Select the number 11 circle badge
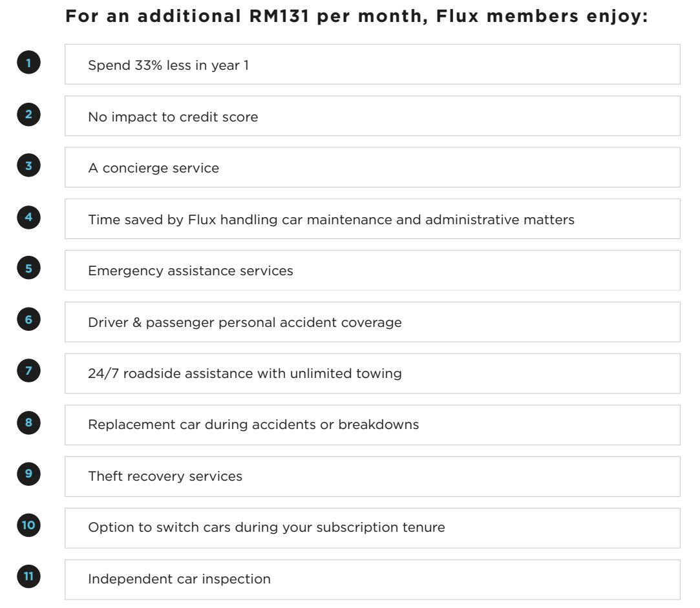 click(28, 576)
